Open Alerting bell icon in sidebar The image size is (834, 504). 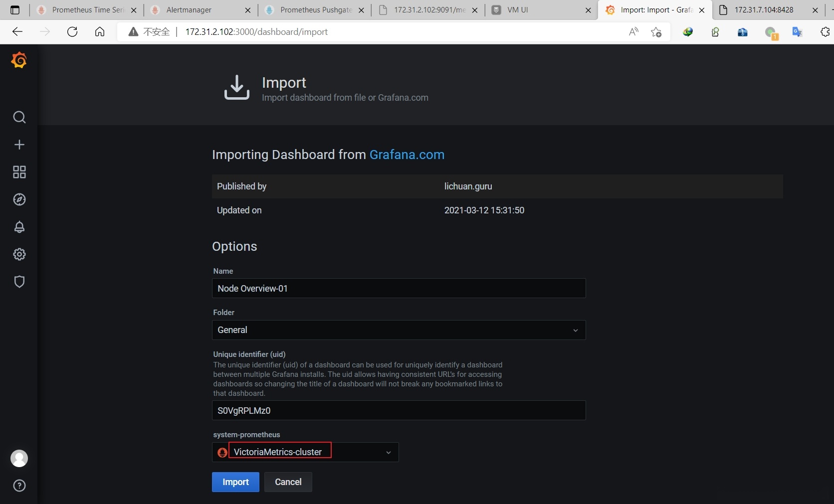pyautogui.click(x=19, y=227)
